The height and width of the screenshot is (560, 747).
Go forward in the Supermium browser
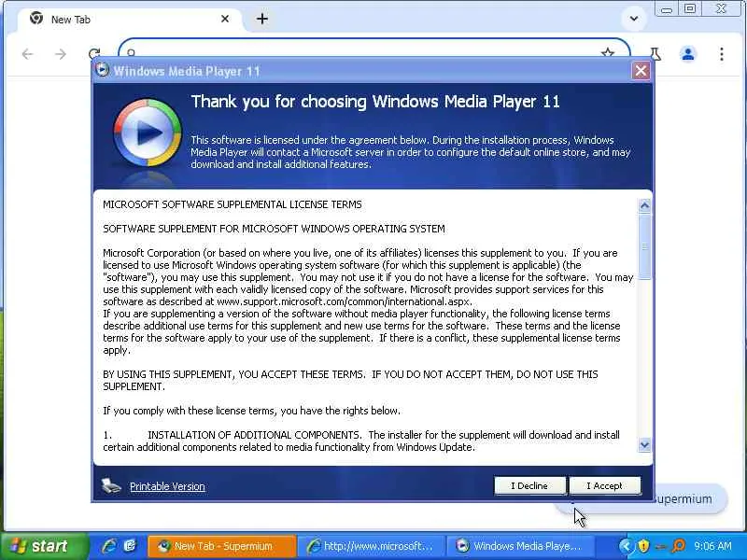pyautogui.click(x=61, y=54)
